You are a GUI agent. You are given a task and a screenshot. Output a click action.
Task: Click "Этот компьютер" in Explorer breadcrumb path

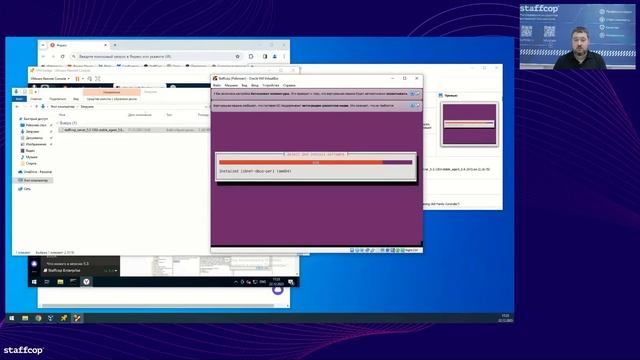[62, 107]
